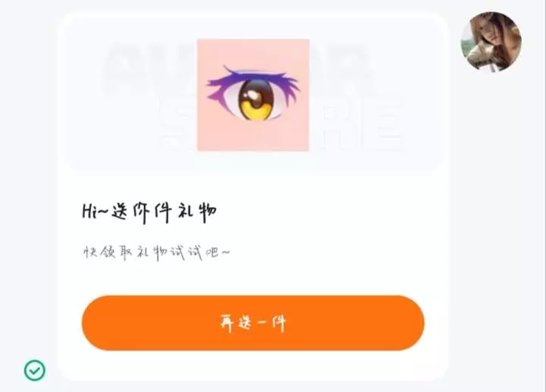Click the 再送一件 orange button
The image size is (546, 392).
253,323
